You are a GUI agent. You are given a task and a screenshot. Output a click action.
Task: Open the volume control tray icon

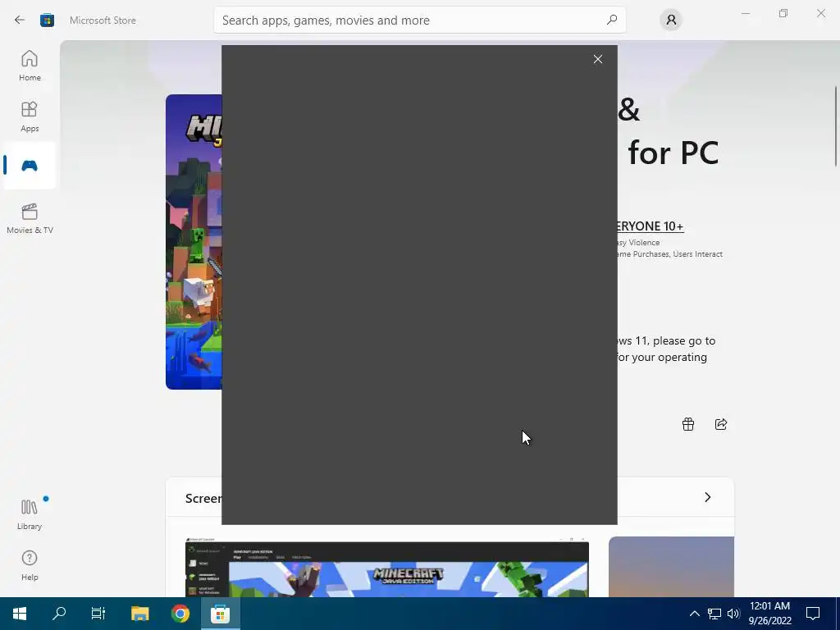[733, 614]
